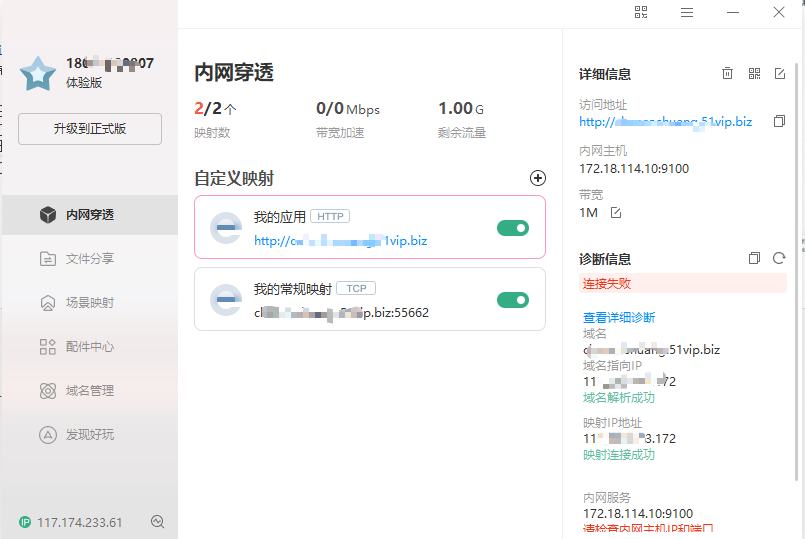The image size is (805, 539).
Task: Copy the diagnostic information
Action: tap(754, 258)
